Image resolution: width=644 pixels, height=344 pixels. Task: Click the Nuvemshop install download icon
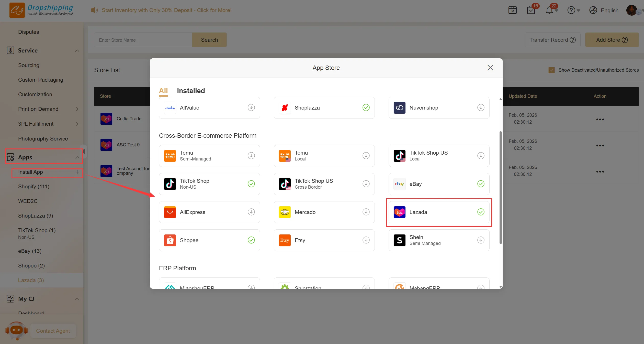(x=481, y=107)
